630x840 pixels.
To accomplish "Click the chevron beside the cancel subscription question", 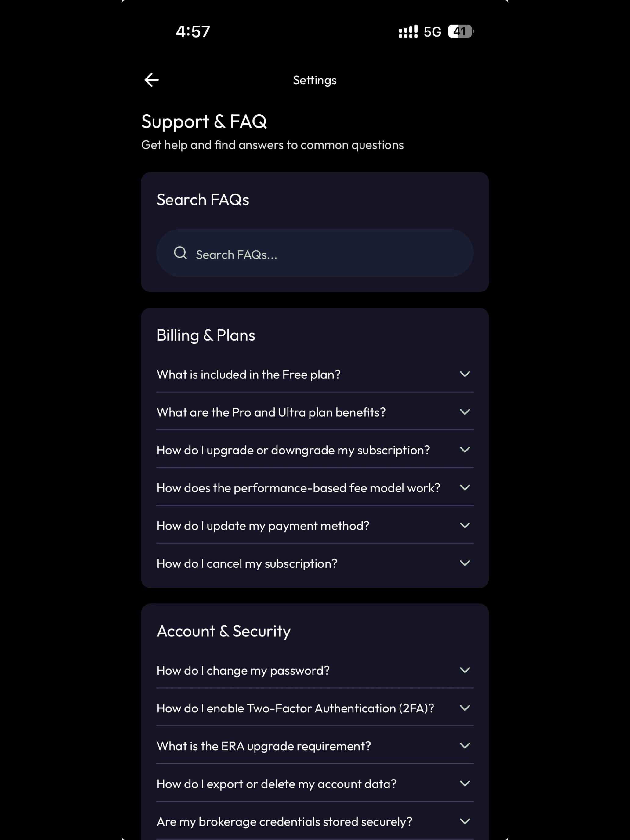I will pos(465,563).
